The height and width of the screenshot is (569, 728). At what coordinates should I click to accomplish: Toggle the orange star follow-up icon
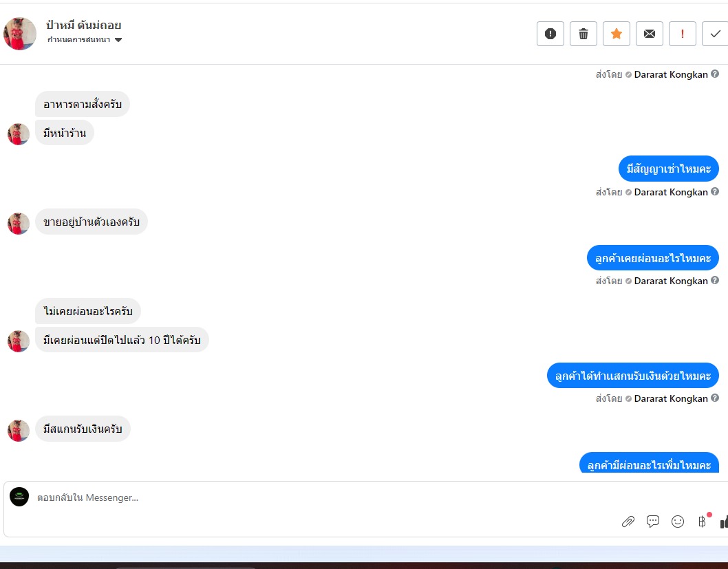616,34
